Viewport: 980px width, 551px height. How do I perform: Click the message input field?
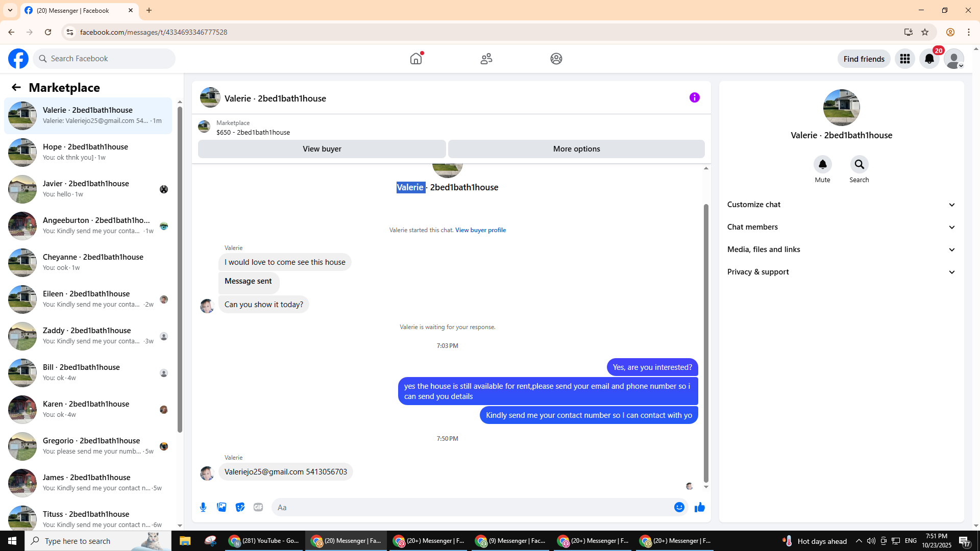point(470,507)
